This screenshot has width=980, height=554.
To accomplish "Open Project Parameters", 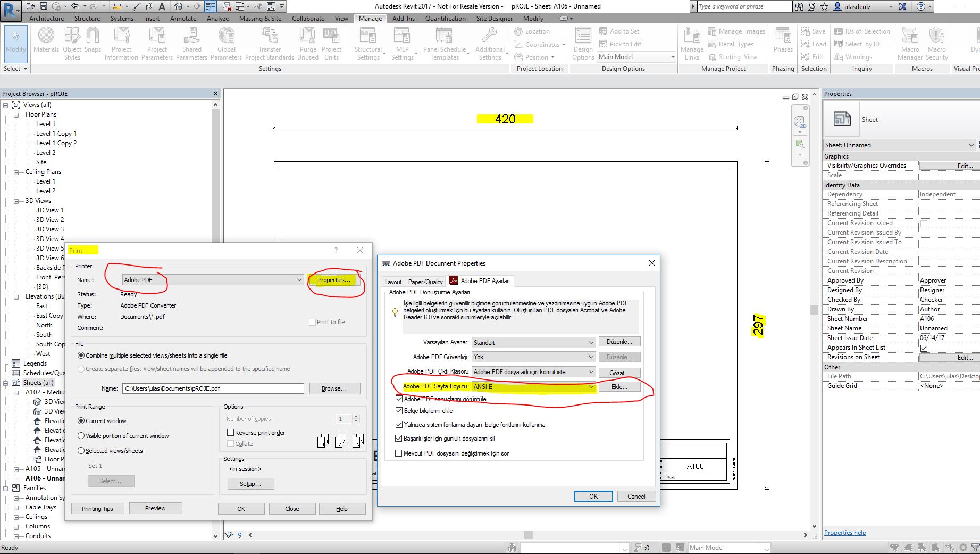I will coord(157,44).
